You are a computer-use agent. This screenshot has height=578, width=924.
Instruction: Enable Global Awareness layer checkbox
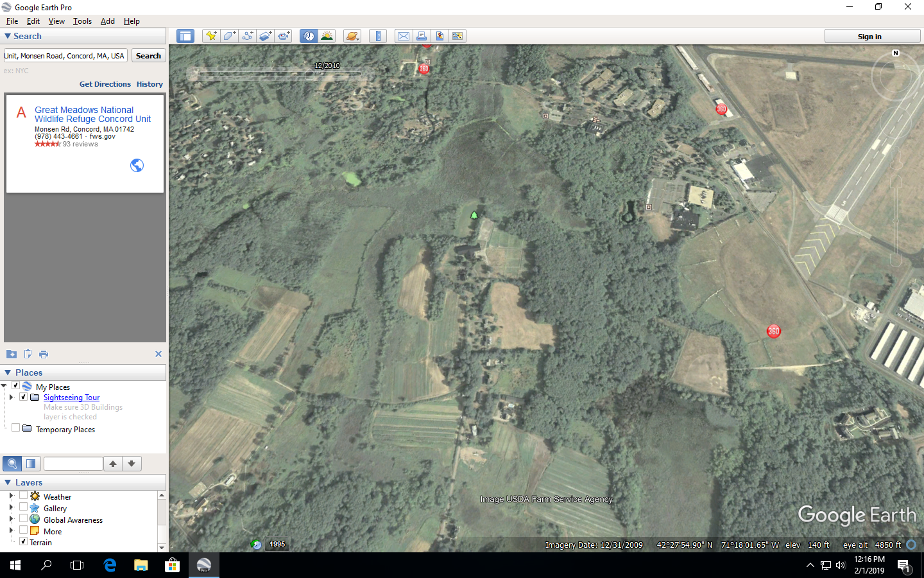click(x=24, y=518)
